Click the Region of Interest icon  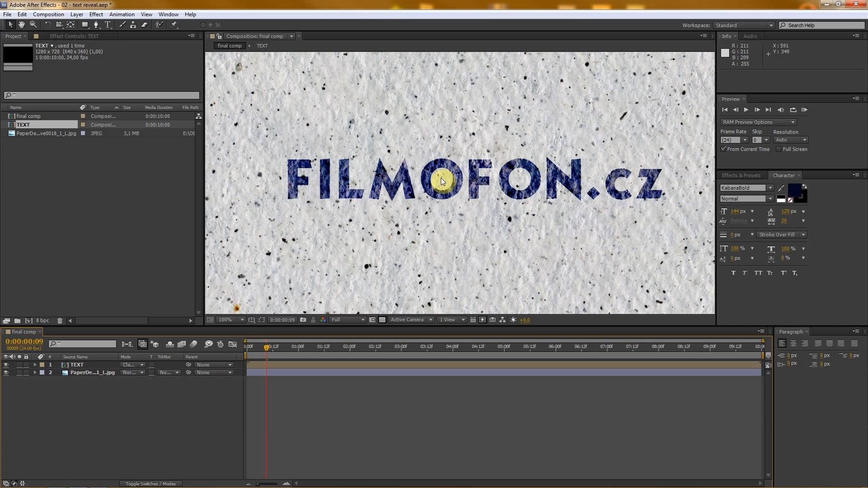260,319
